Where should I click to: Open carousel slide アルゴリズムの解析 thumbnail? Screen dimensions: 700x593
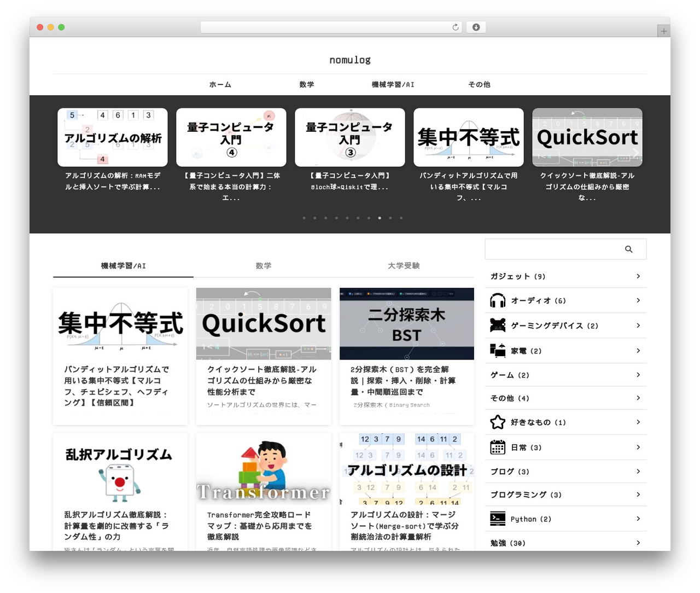pyautogui.click(x=113, y=137)
